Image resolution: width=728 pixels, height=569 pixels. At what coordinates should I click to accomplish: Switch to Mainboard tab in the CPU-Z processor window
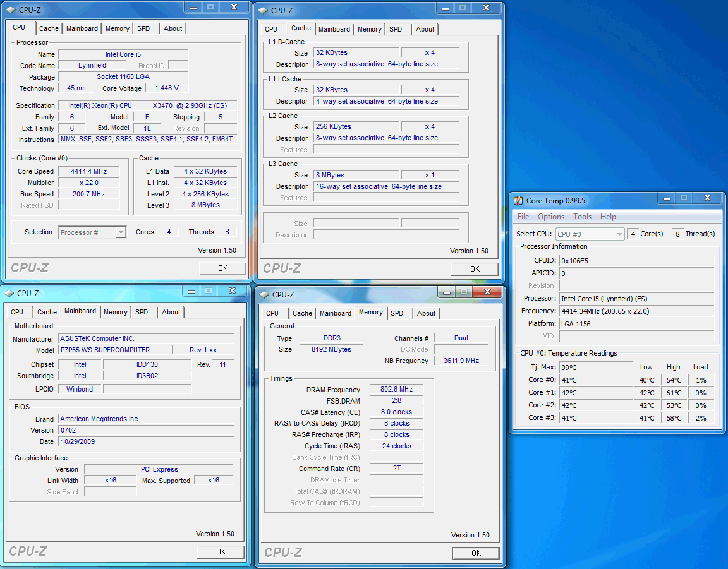82,28
